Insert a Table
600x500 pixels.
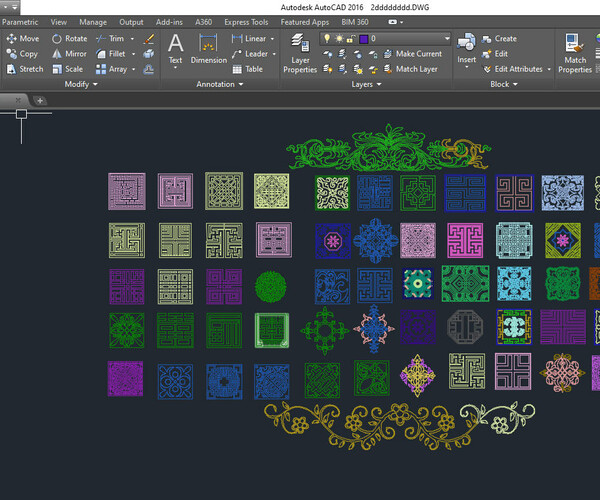coord(248,69)
